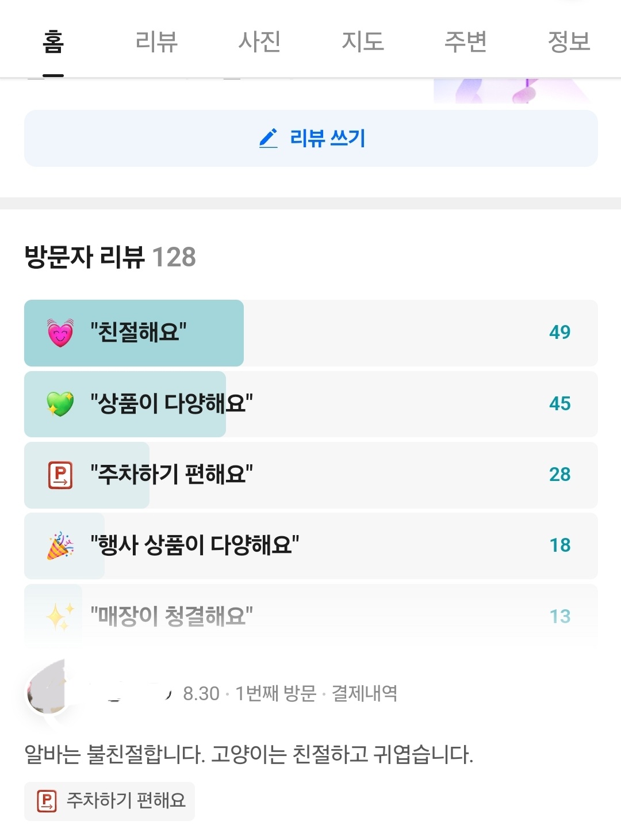This screenshot has width=621, height=840.
Task: Tap the parking sign icon in keyword list
Action: pos(60,475)
